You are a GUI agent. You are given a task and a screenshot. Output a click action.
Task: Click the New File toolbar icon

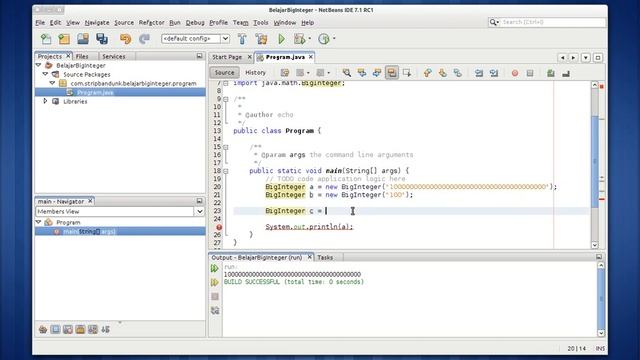[46, 39]
